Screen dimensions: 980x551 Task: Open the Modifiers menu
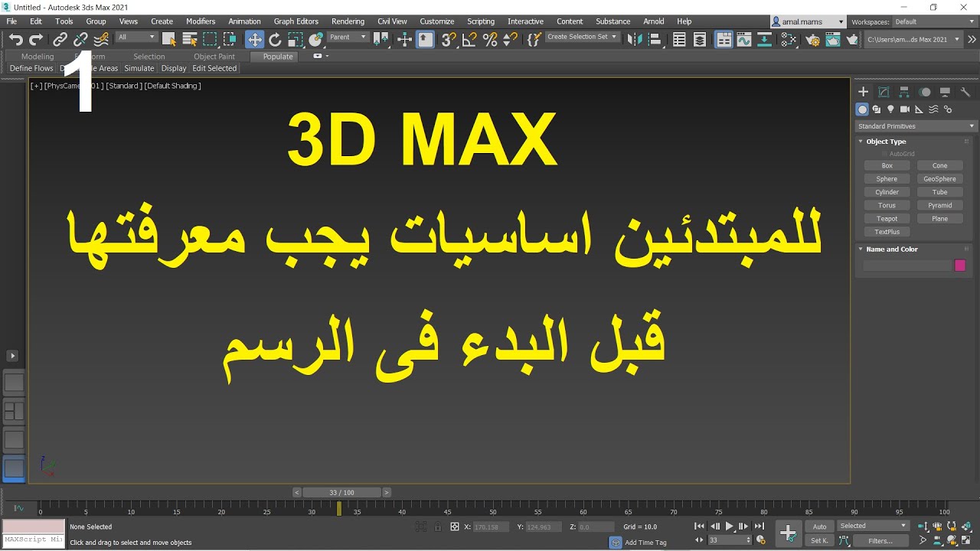click(x=201, y=21)
